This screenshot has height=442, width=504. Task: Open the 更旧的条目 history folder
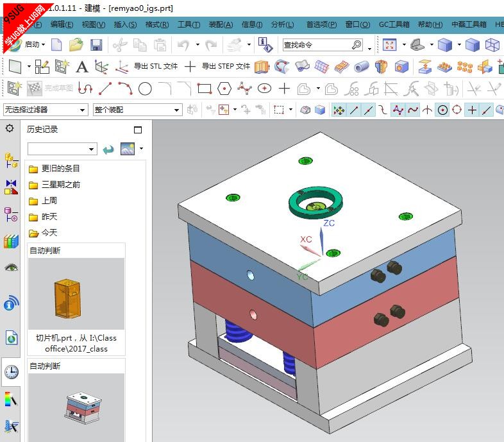(x=55, y=169)
